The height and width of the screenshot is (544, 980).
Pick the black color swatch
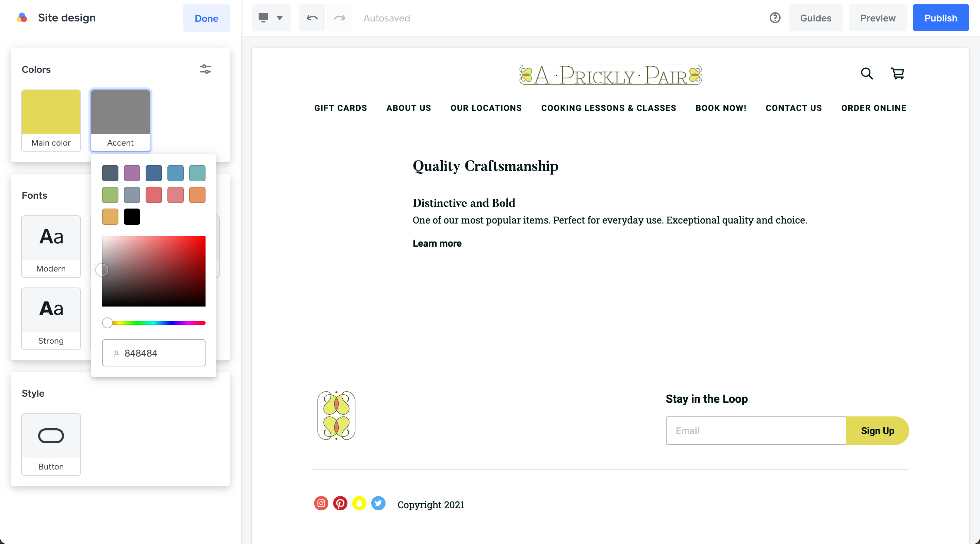[132, 217]
